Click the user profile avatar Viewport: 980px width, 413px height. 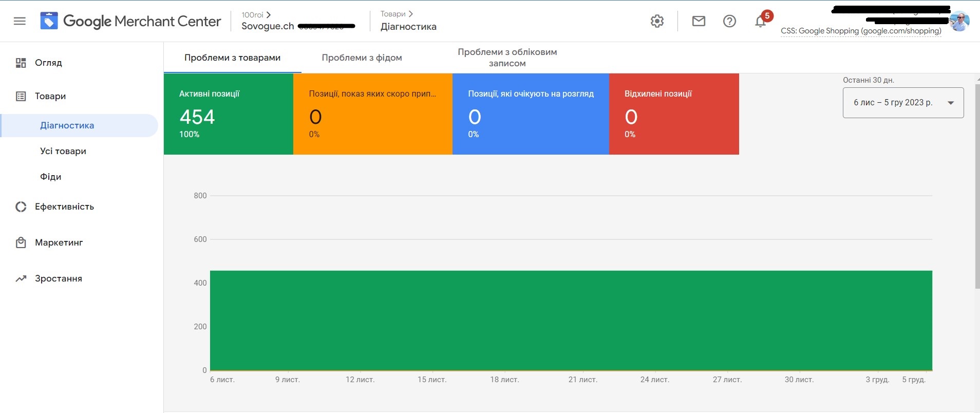pyautogui.click(x=959, y=21)
